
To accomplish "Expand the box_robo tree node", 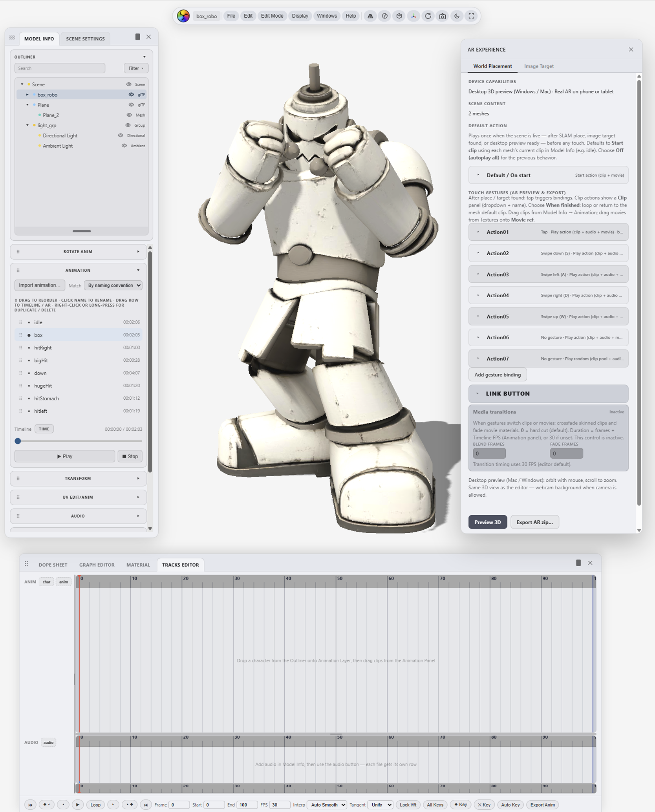I will (x=27, y=95).
